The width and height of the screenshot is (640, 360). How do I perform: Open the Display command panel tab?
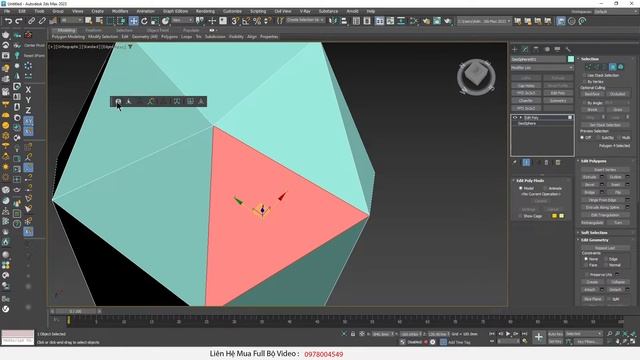click(x=558, y=49)
